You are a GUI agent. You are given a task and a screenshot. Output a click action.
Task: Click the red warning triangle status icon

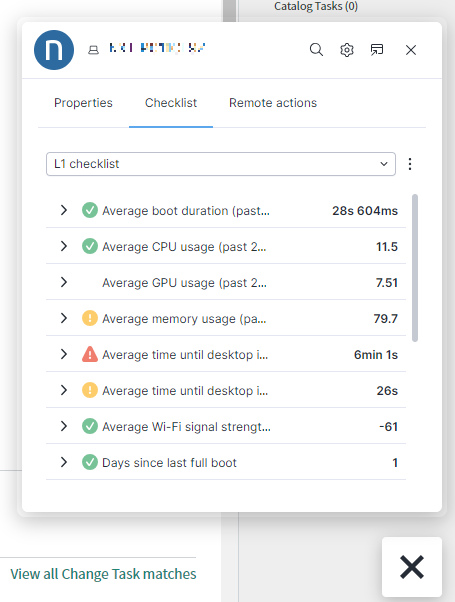point(90,354)
